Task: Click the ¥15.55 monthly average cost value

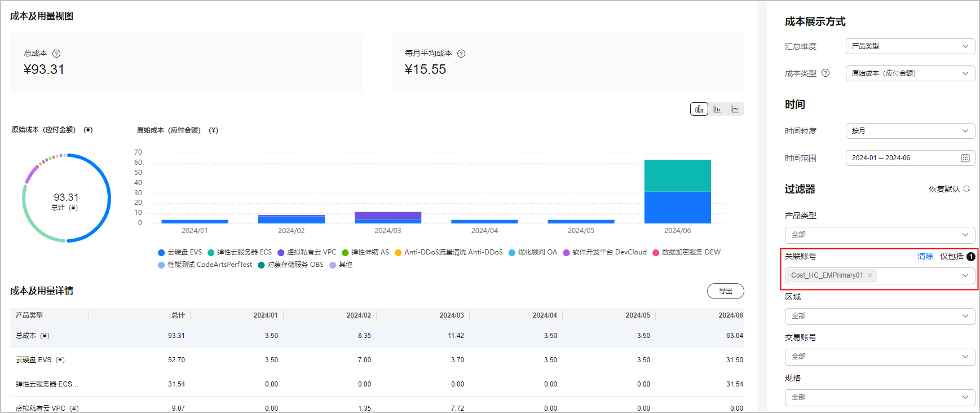Action: (x=425, y=69)
